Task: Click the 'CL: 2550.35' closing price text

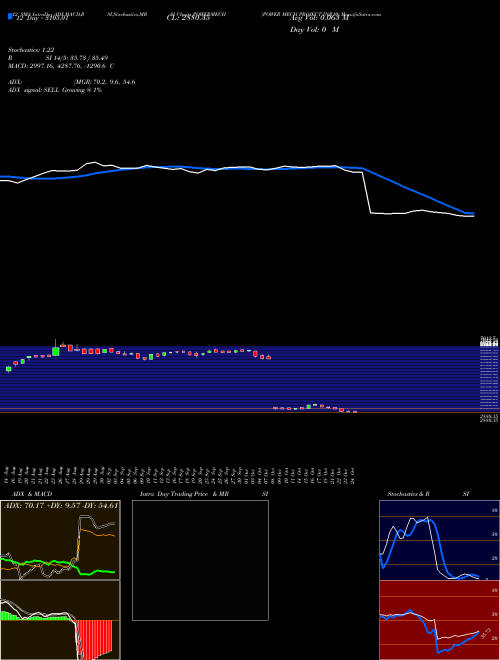Action: [x=188, y=18]
